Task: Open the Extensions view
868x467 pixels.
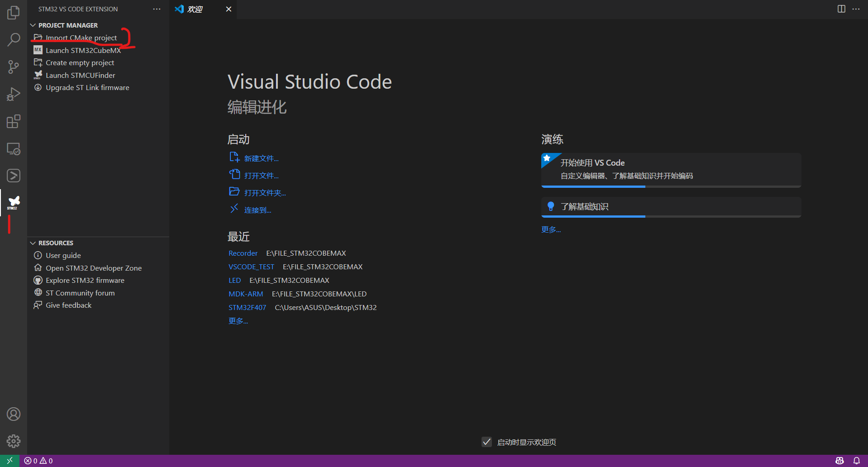Action: pyautogui.click(x=13, y=121)
